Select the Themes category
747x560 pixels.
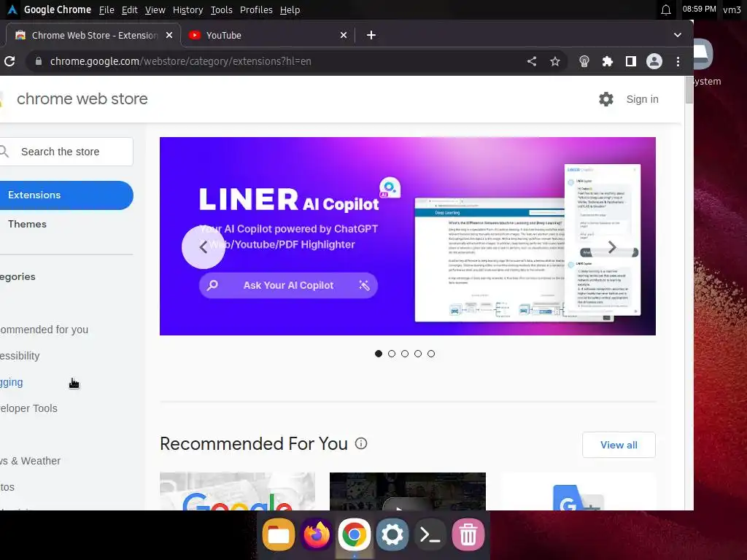click(x=27, y=225)
